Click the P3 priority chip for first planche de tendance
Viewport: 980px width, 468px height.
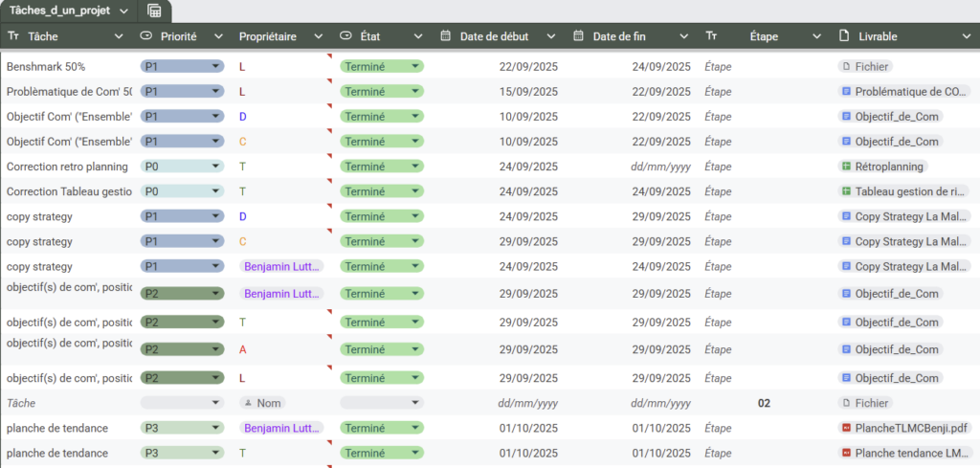[182, 428]
